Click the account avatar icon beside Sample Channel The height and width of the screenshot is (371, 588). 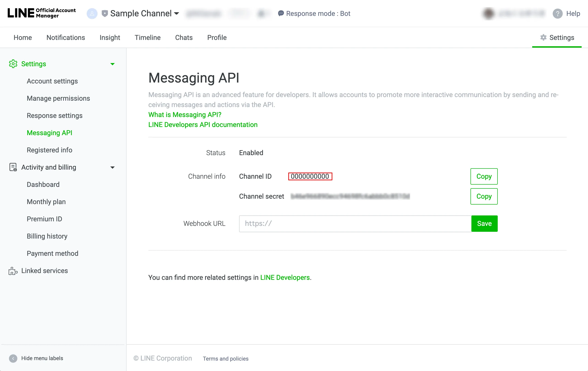click(x=92, y=13)
